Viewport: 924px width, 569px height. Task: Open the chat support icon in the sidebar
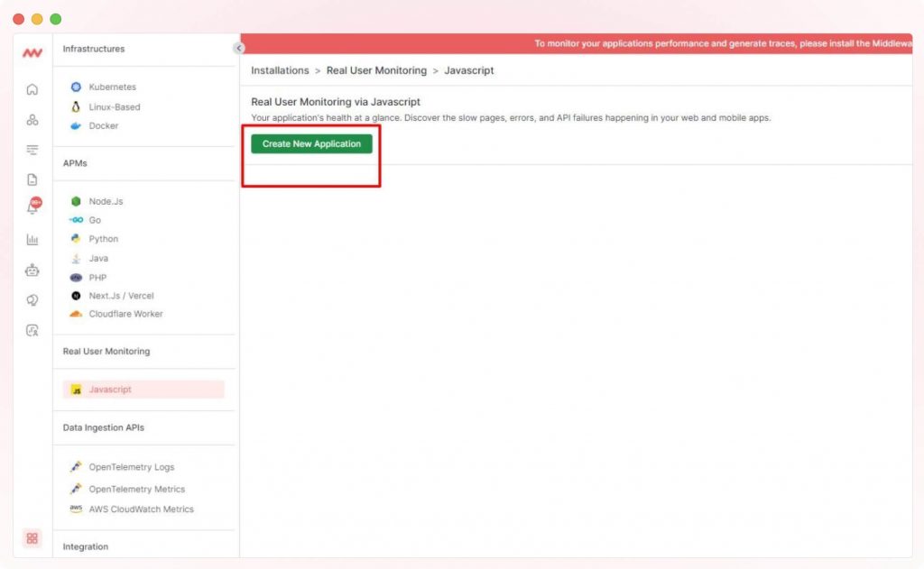[32, 299]
